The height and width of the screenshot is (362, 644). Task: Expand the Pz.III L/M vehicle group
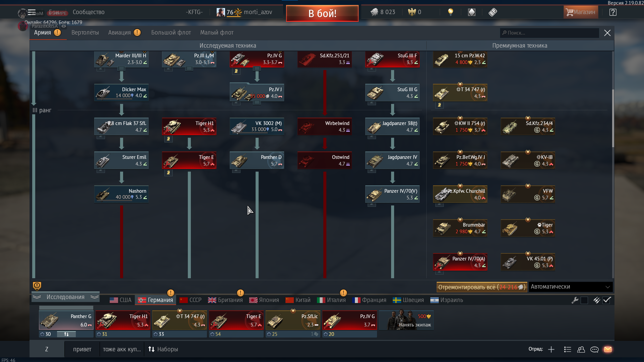(189, 69)
